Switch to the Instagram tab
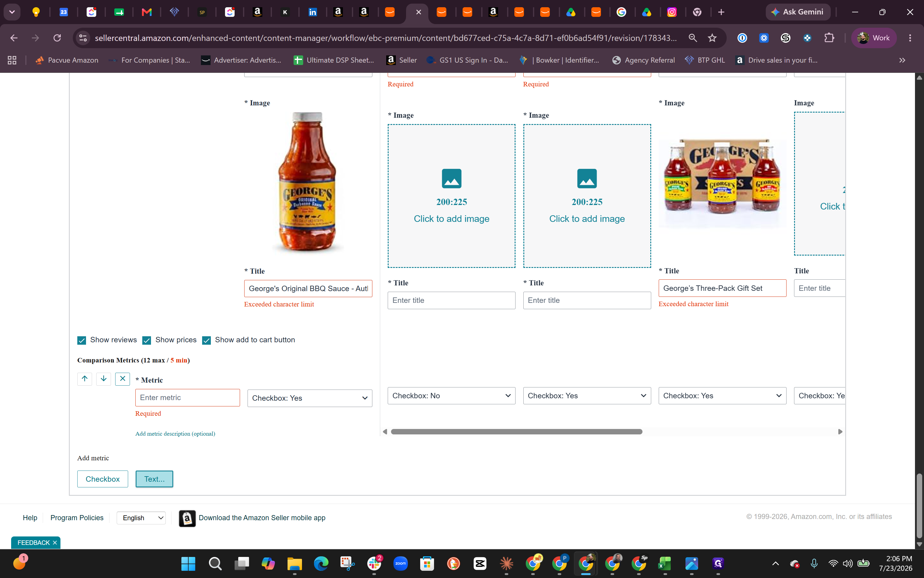Screen dimensions: 924x578 (672, 12)
